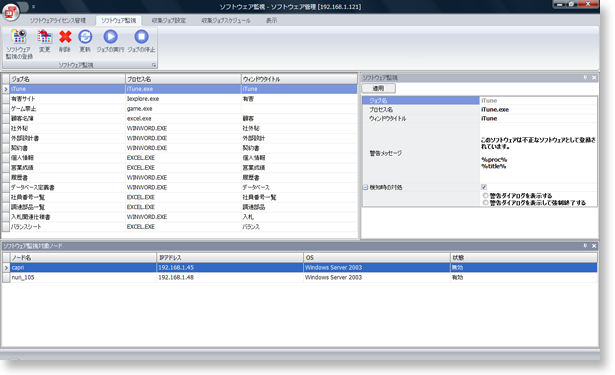The image size is (615, 375).
Task: Select the 社員番号一覧 job name cell
Action: [x=67, y=197]
